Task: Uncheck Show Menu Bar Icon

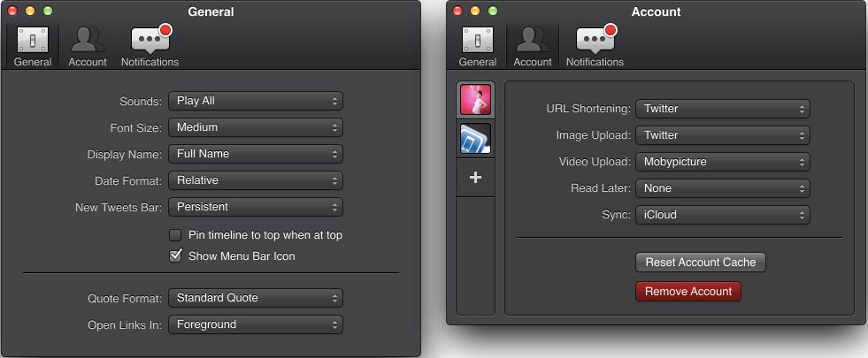Action: pyautogui.click(x=175, y=255)
